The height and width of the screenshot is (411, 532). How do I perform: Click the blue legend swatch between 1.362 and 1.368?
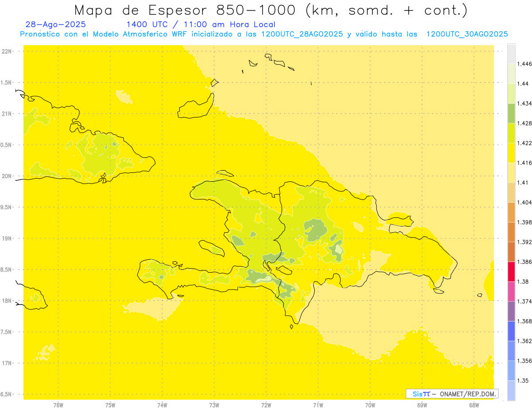pyautogui.click(x=511, y=331)
